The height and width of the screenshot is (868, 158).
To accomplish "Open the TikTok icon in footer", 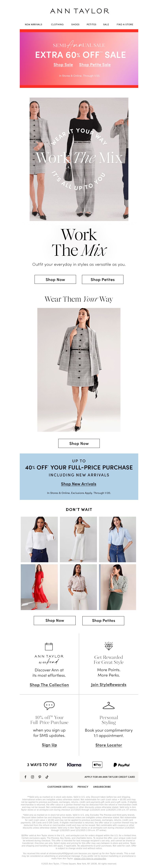I will click(47, 777).
